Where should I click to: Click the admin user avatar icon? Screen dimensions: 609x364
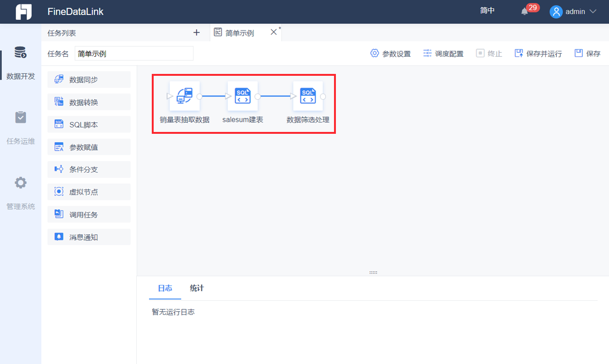coord(556,12)
